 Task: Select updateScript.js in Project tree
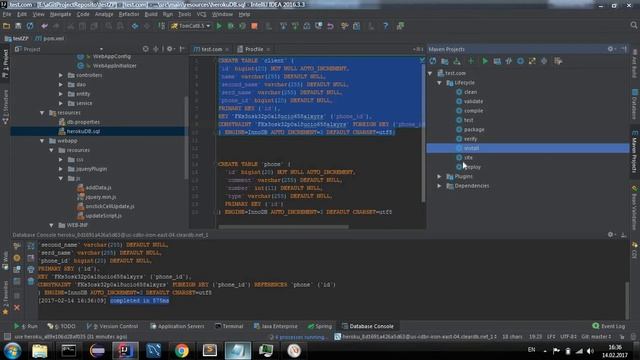coord(100,216)
